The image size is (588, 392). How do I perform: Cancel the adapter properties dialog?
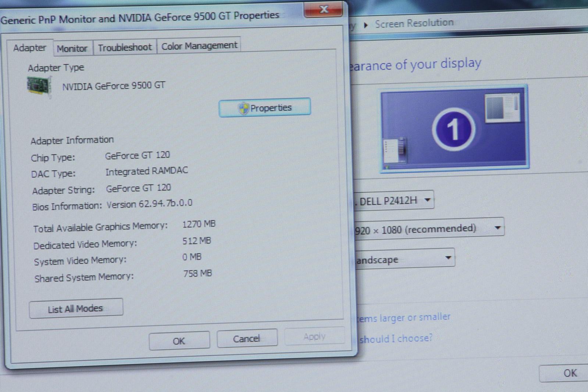(246, 338)
